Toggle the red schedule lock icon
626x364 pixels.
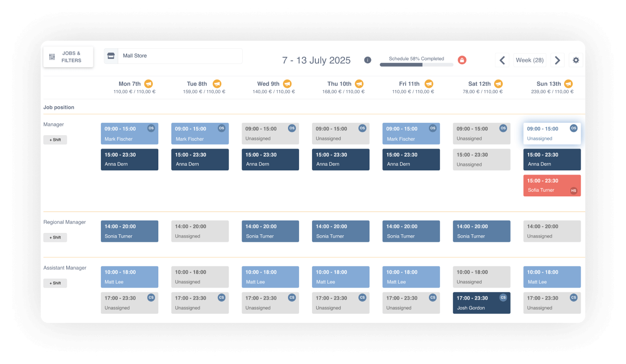coord(462,60)
